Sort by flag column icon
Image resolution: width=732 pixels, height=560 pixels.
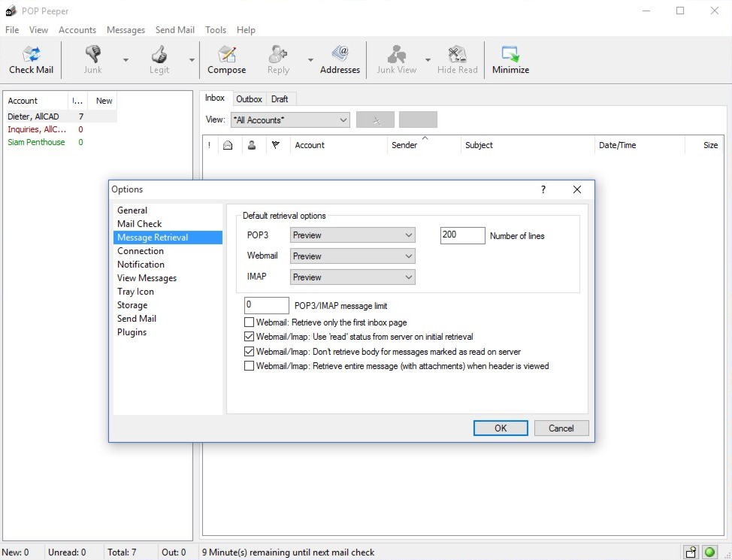click(x=276, y=145)
